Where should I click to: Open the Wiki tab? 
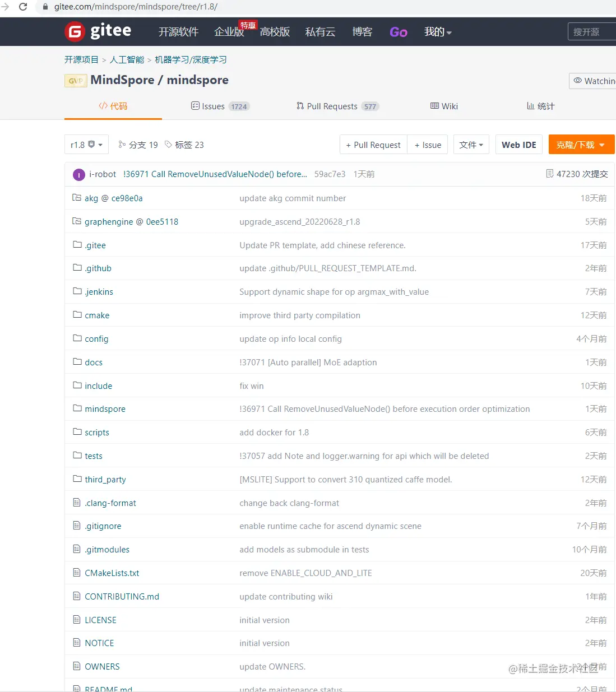(444, 106)
